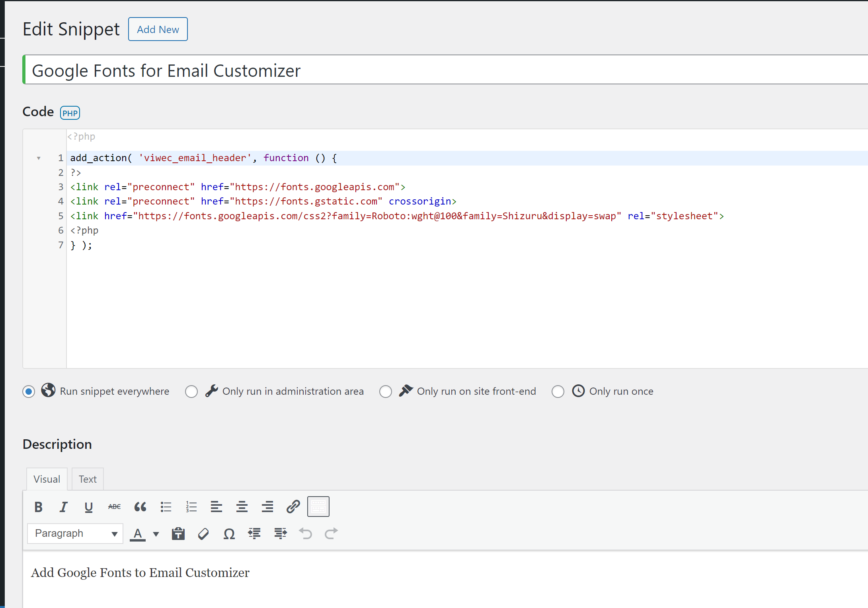Choose Only run once option
The image size is (868, 608).
click(x=558, y=392)
